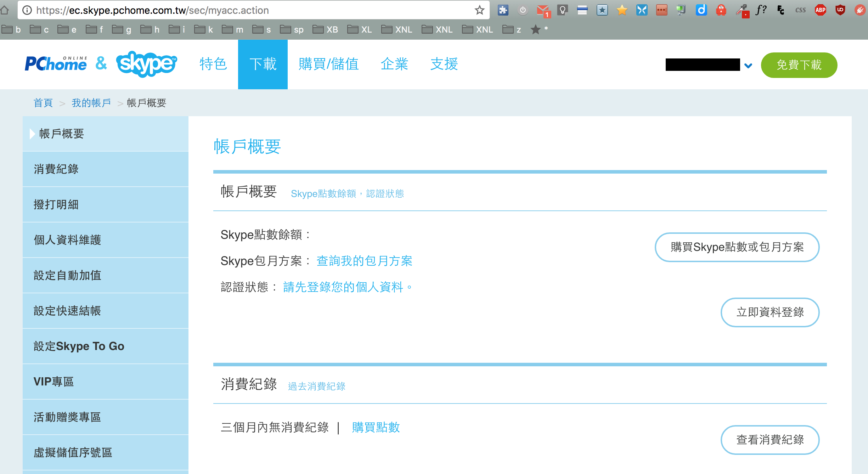Go to 首頁 via the breadcrumb

pos(43,103)
